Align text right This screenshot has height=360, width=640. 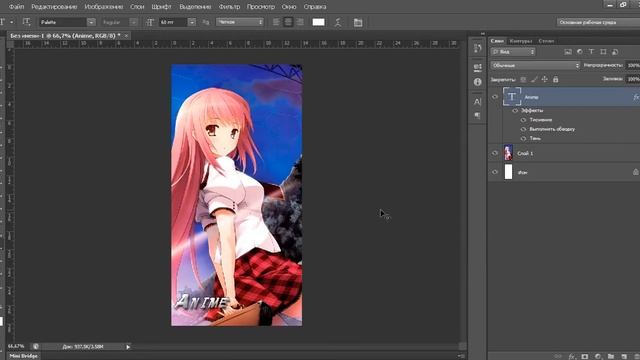click(x=300, y=22)
